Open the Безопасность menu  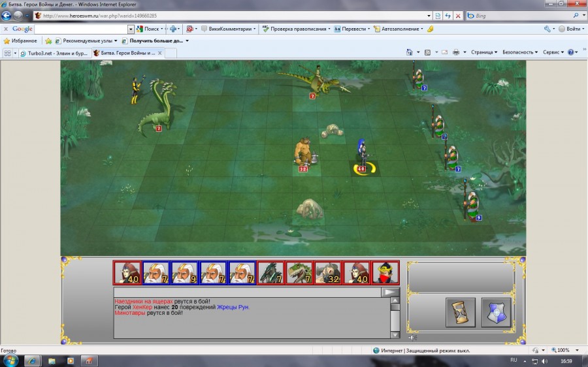pyautogui.click(x=520, y=52)
